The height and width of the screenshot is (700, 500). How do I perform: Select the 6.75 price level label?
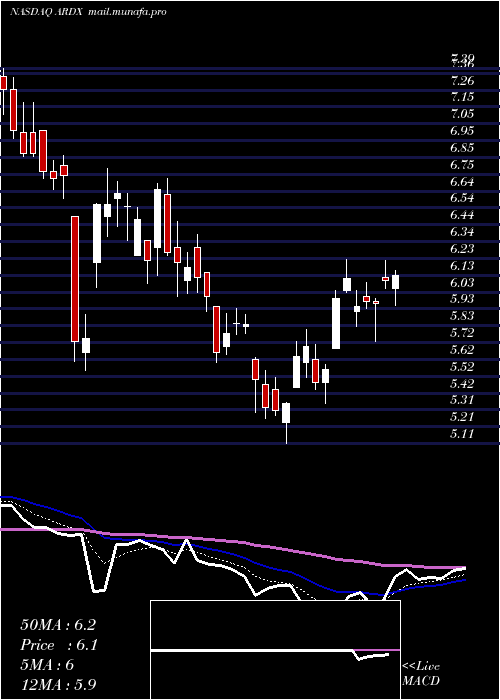tap(462, 165)
